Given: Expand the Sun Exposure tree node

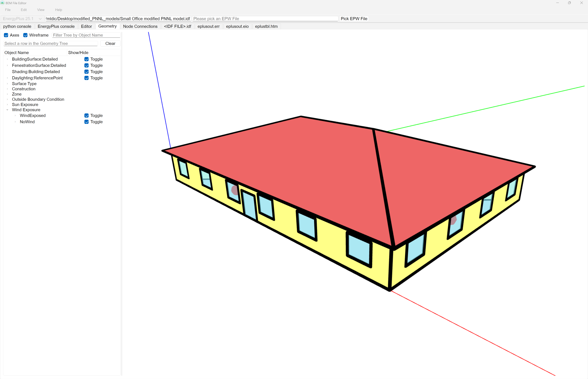Looking at the screenshot, I should pos(7,105).
